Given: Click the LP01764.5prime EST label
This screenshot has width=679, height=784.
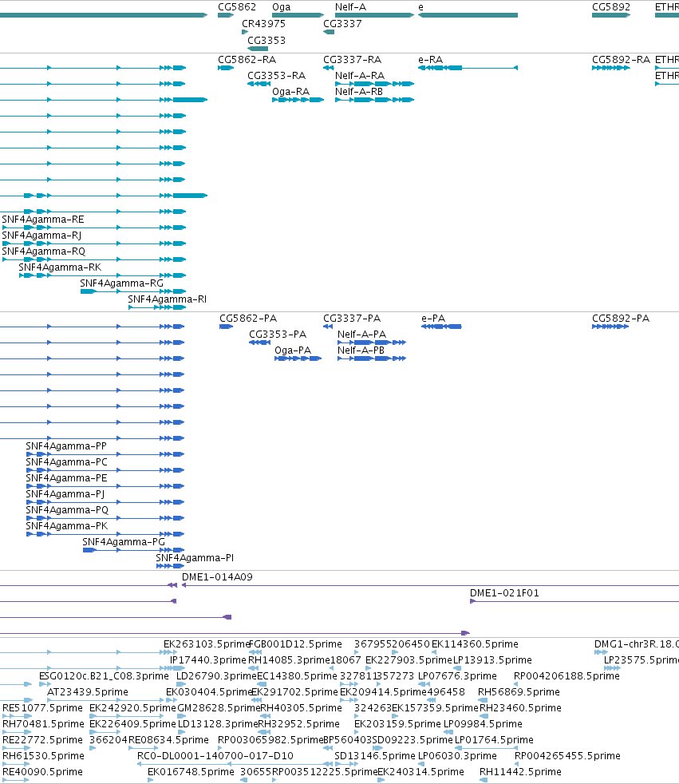Looking at the screenshot, I should tap(494, 740).
